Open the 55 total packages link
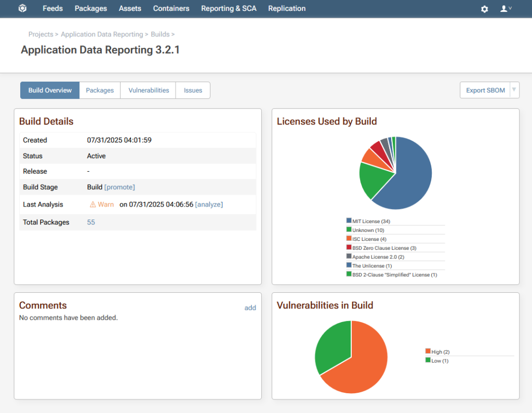This screenshot has height=413, width=532. tap(91, 222)
